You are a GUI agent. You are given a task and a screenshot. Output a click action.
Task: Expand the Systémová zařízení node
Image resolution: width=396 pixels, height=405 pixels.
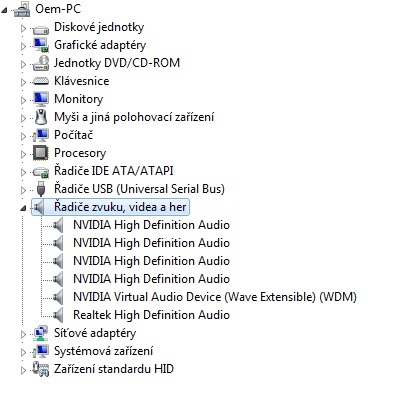click(x=23, y=352)
